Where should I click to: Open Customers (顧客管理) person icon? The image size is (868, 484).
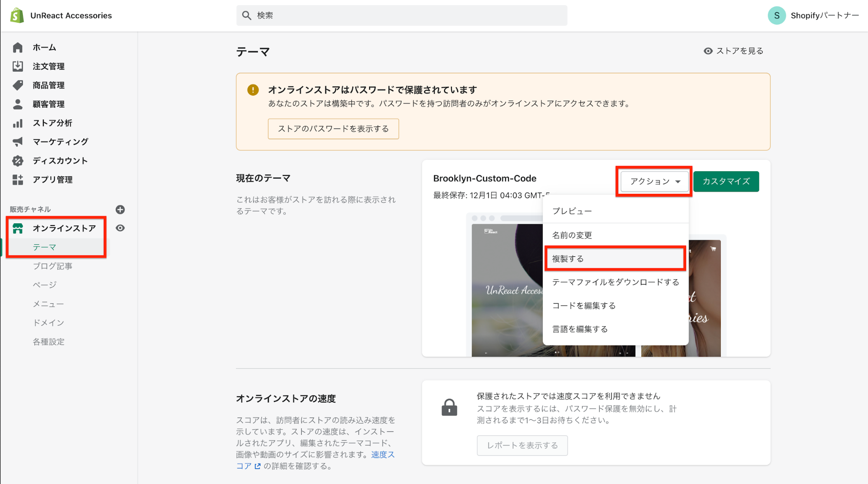pyautogui.click(x=18, y=104)
